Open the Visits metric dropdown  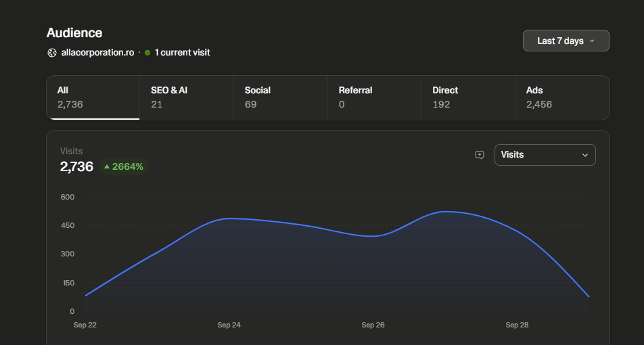tap(545, 155)
